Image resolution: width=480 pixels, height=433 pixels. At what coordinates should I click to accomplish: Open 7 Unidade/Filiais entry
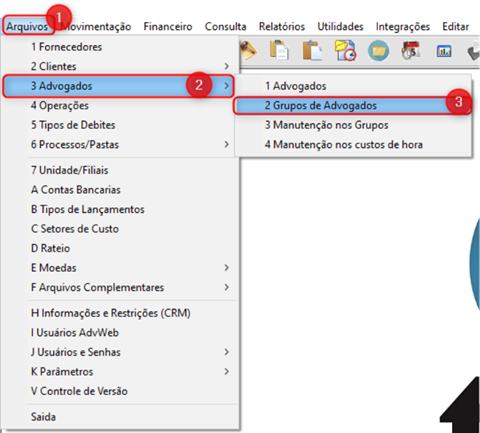point(120,170)
